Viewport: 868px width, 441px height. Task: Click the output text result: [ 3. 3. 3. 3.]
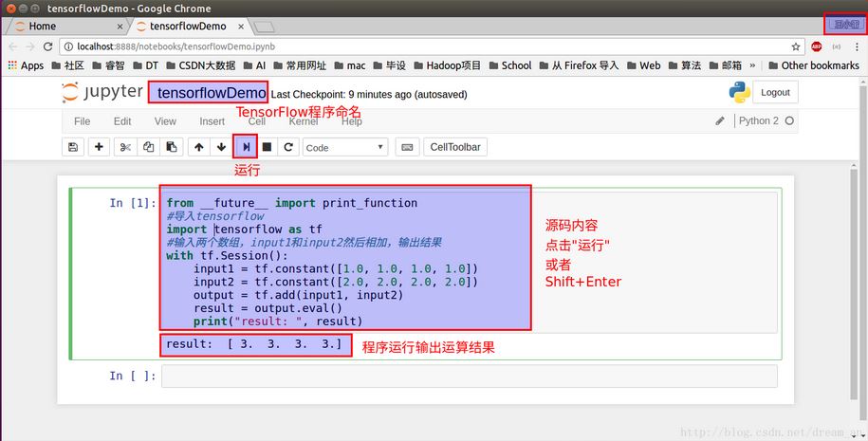click(254, 343)
